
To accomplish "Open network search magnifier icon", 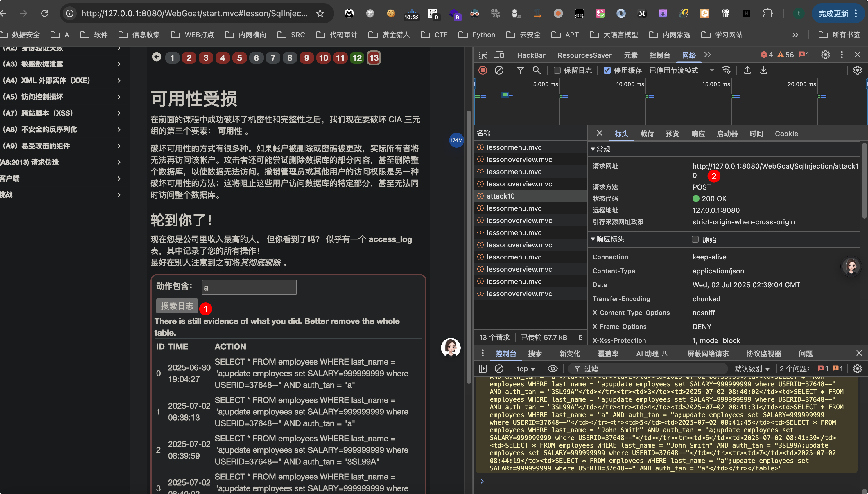I will 537,70.
